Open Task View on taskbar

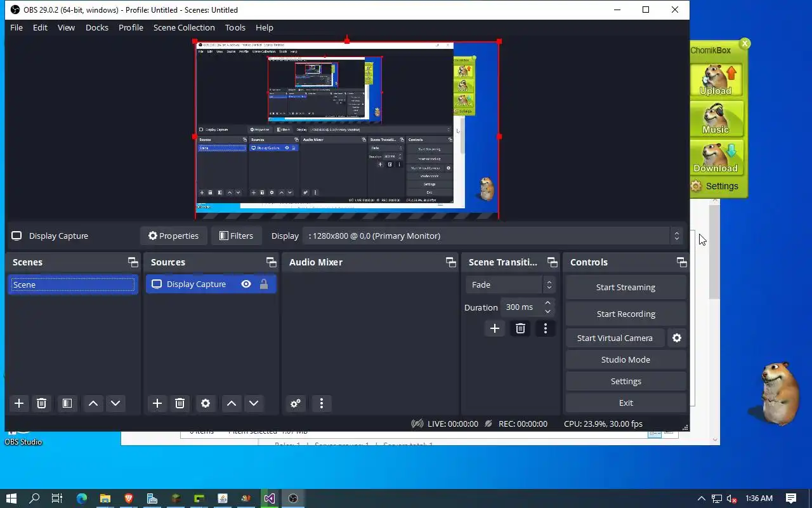click(57, 498)
